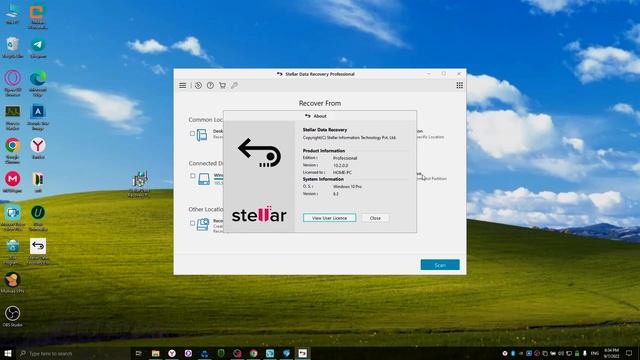Viewport: 640px width, 360px height.
Task: Open File Explorer from taskbar
Action: tap(156, 353)
